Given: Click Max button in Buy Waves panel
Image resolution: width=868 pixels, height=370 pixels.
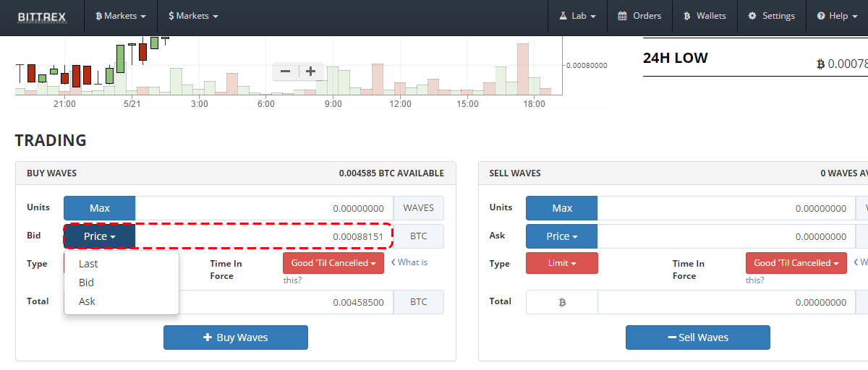Looking at the screenshot, I should click(100, 208).
